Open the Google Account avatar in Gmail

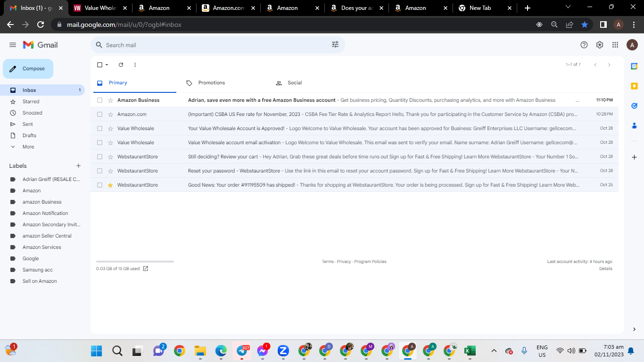click(x=632, y=45)
